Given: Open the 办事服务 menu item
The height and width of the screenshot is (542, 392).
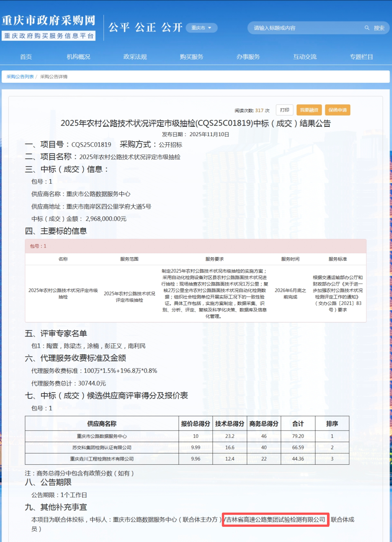Looking at the screenshot, I should pyautogui.click(x=248, y=57).
